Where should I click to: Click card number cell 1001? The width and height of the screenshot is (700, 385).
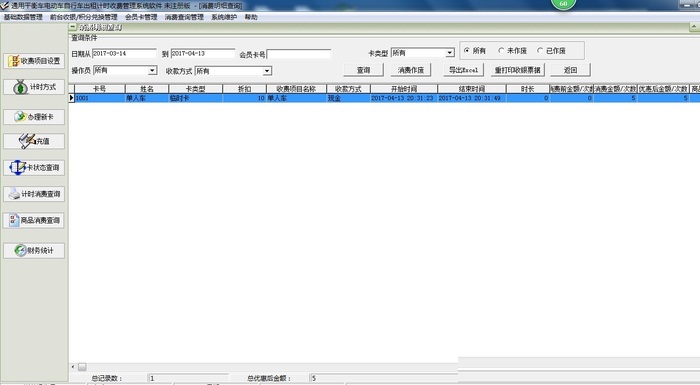point(100,98)
